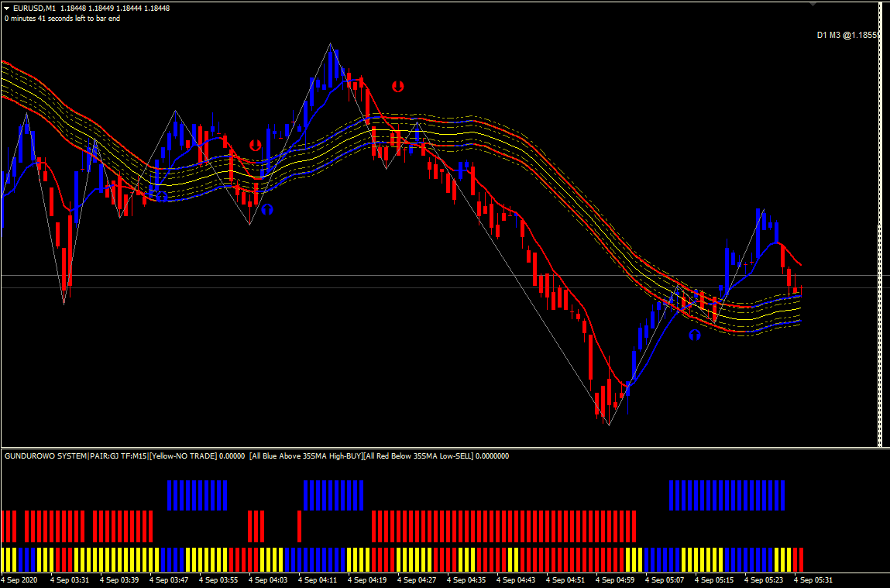Click the 4 Sep 04:19 time label
Screen dimensions: 890x588
(x=367, y=579)
